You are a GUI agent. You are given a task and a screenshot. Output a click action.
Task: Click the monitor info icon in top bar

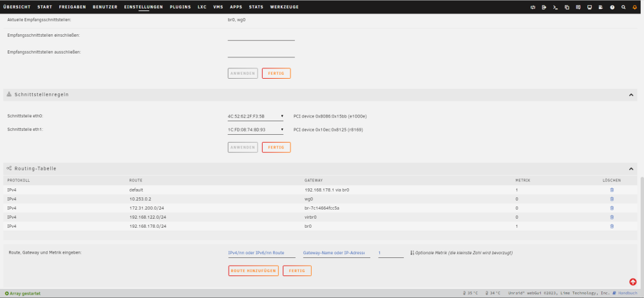(589, 7)
